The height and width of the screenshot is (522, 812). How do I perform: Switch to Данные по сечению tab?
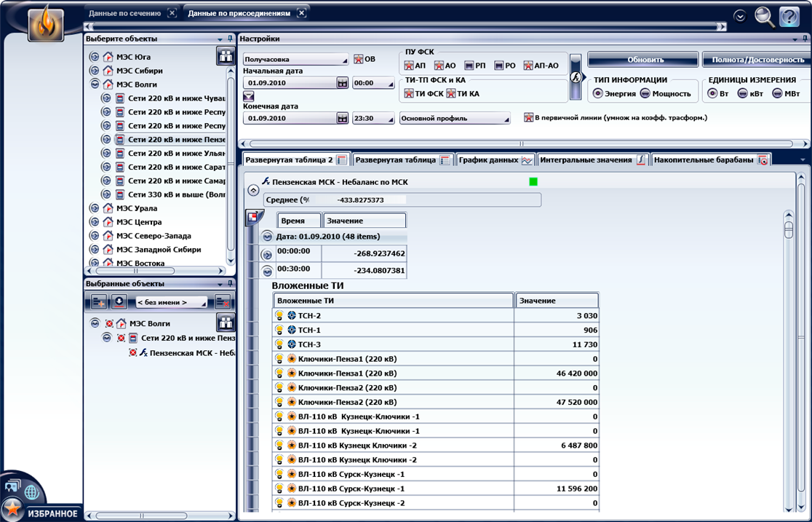125,13
